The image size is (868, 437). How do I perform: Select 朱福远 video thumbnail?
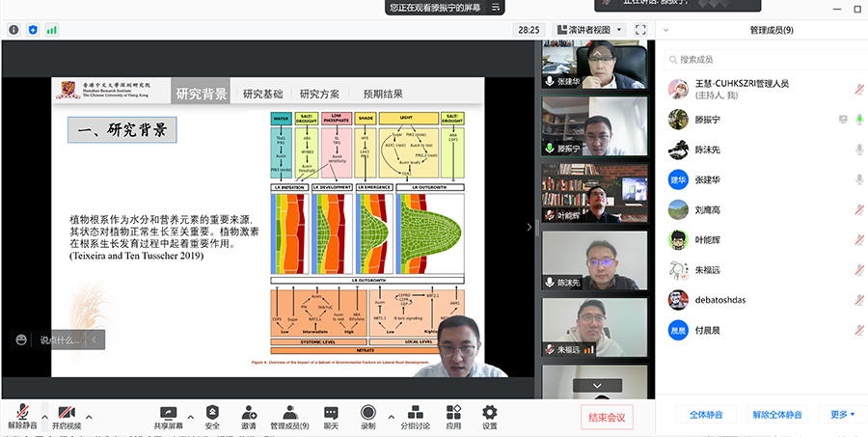594,327
